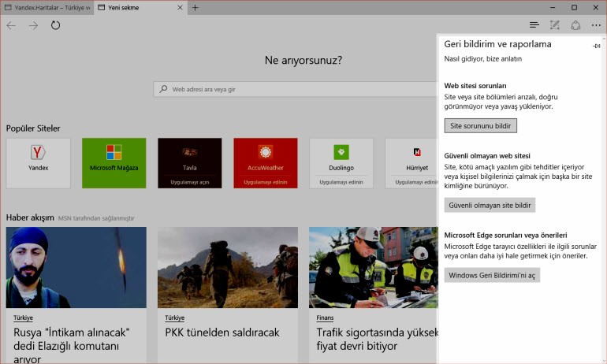Click the Popüler Siteler heading
Viewport: 607px width, 364px height.
(33, 128)
